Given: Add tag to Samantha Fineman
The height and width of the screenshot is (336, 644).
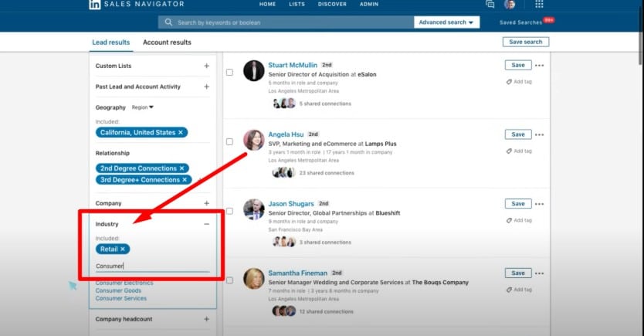Looking at the screenshot, I should 519,290.
